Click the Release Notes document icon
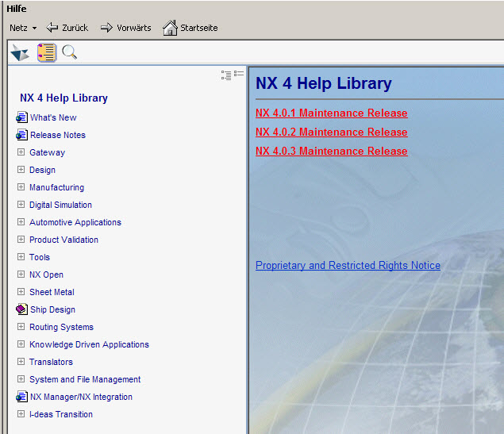This screenshot has height=434, width=504. pyautogui.click(x=22, y=135)
